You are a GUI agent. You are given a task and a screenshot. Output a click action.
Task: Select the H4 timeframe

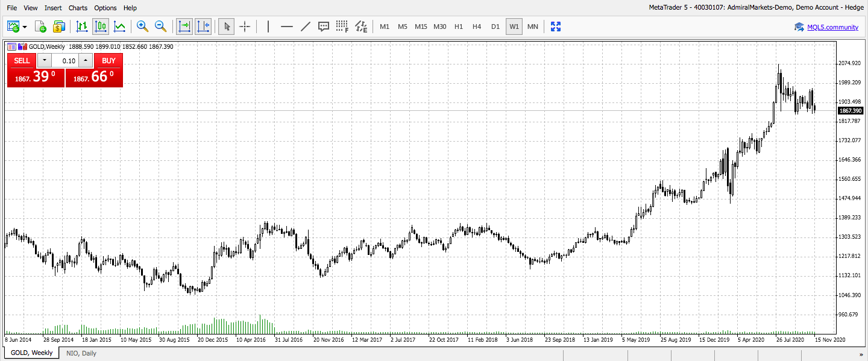(x=477, y=27)
